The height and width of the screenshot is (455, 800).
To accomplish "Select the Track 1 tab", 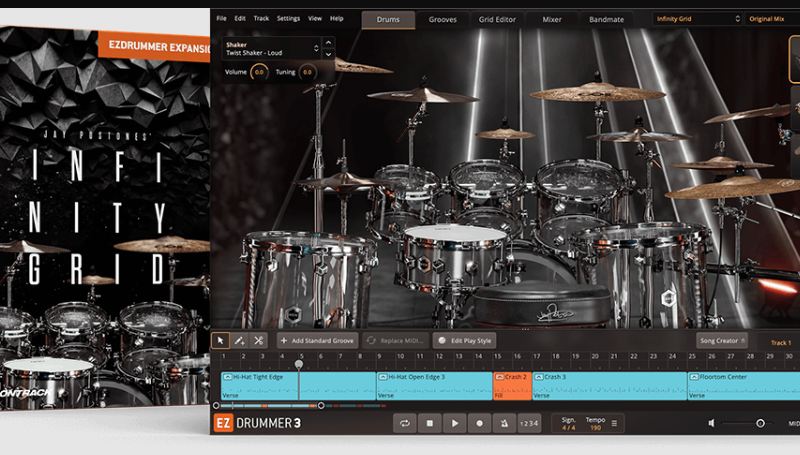I will [781, 342].
